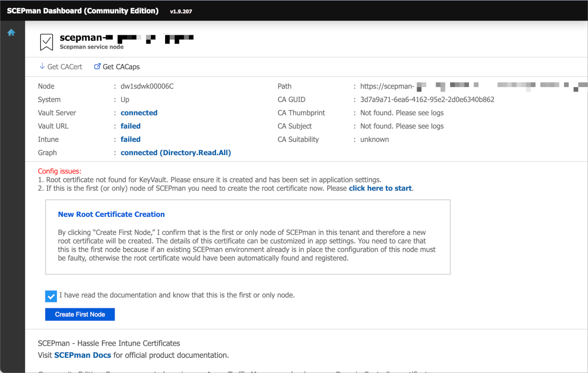Click the Intune 'failed' status
The width and height of the screenshot is (588, 373).
pyautogui.click(x=130, y=139)
